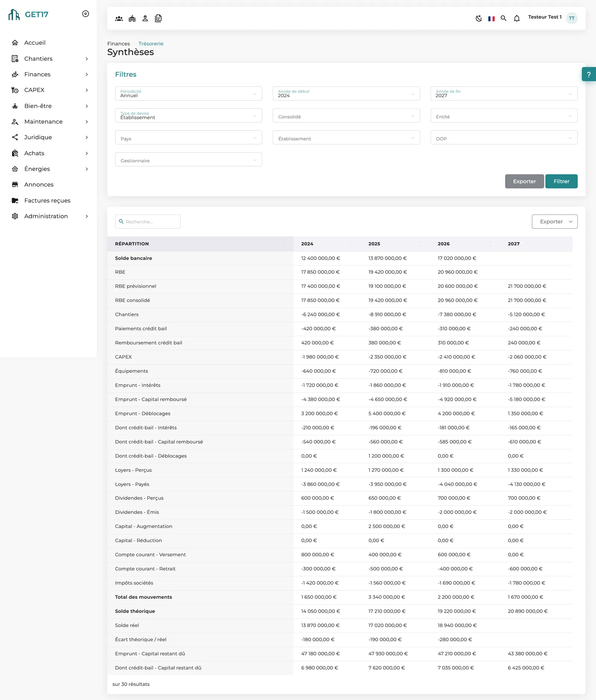This screenshot has width=596, height=700.
Task: Toggle dark mode moon icon
Action: click(x=479, y=18)
